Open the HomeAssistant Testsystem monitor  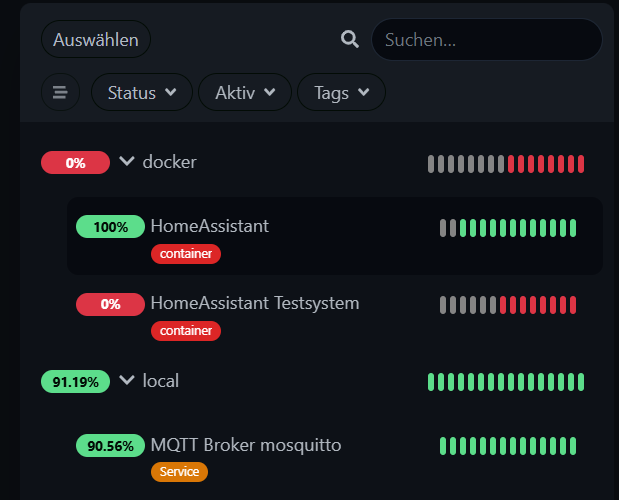[254, 302]
